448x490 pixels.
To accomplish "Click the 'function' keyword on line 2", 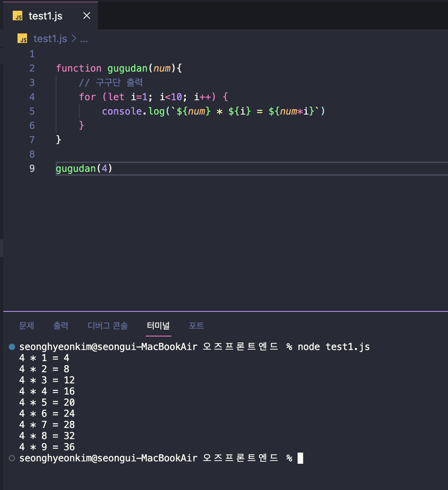I will [x=79, y=68].
